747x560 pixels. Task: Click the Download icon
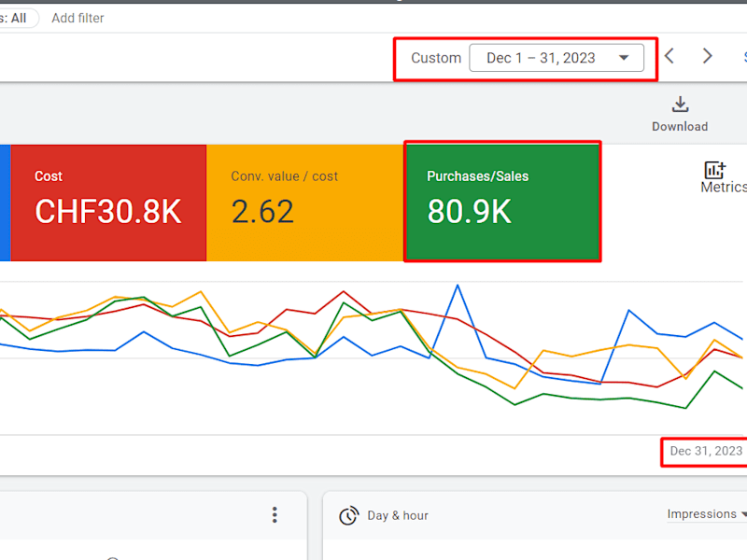(x=680, y=105)
